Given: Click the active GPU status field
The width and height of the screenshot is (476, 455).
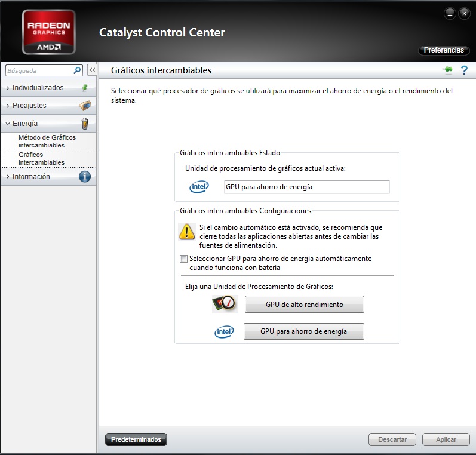Looking at the screenshot, I should (x=306, y=187).
